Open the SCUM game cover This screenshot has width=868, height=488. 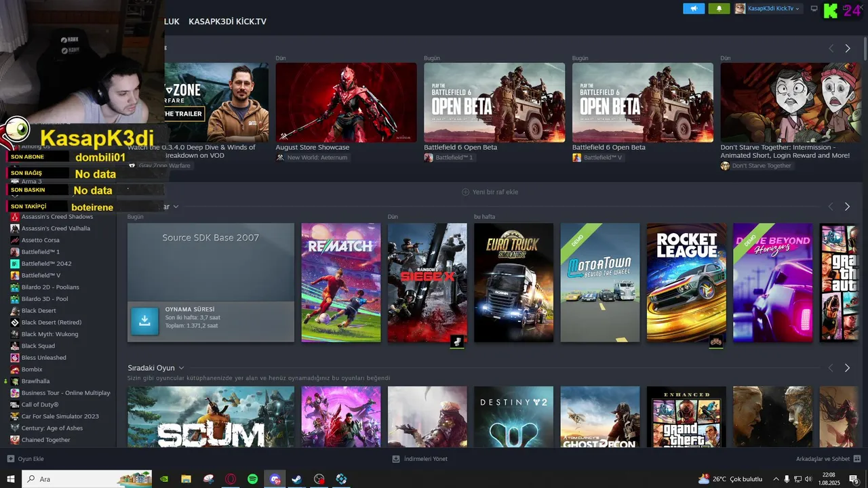click(x=211, y=417)
